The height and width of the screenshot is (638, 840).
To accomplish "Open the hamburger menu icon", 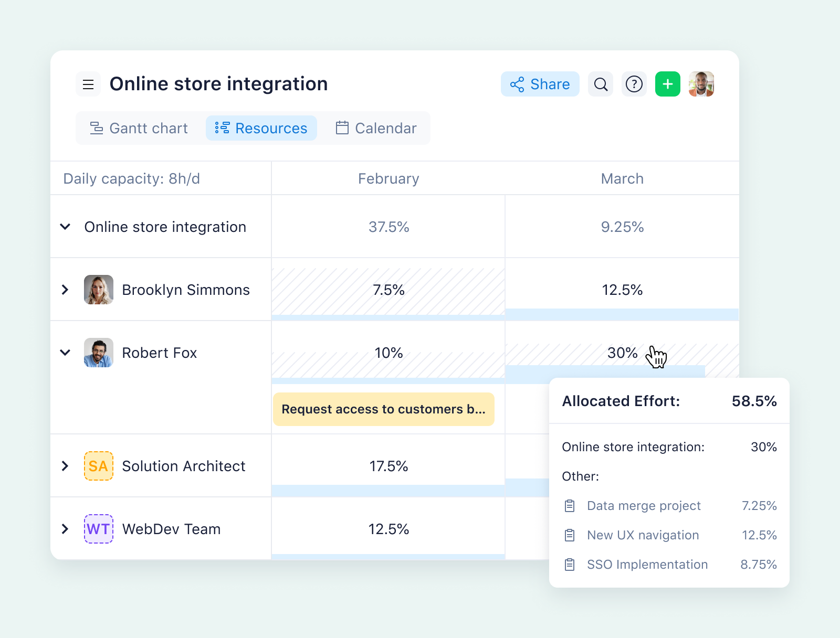I will coord(88,84).
